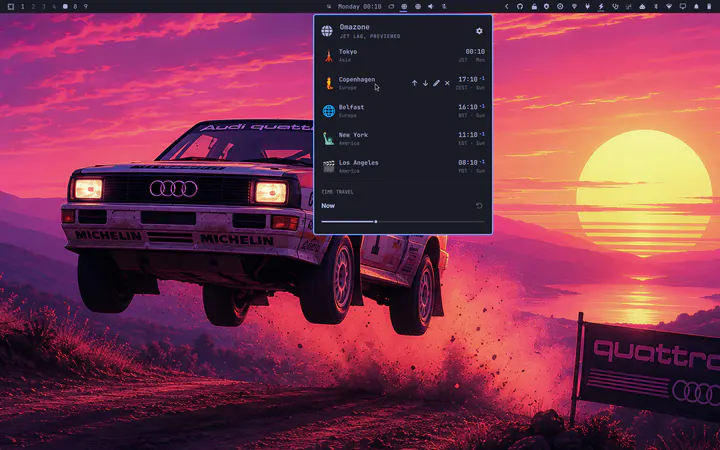Select the Belfast timezone row

(403, 111)
